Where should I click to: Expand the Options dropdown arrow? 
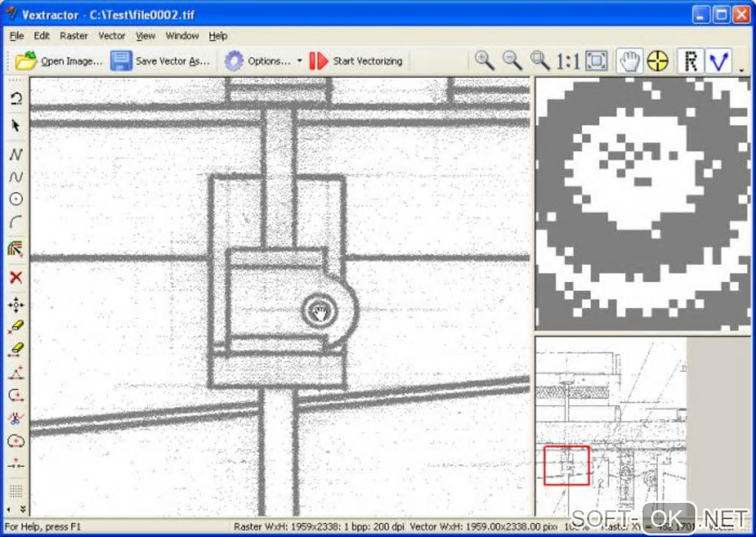300,62
